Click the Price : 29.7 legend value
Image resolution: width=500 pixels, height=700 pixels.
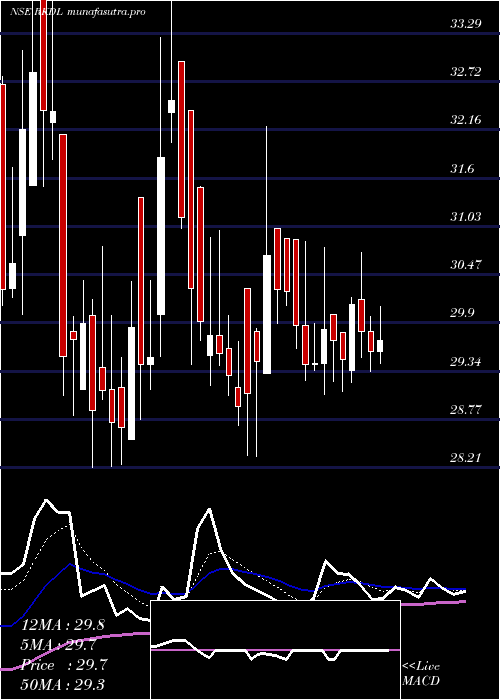64,665
